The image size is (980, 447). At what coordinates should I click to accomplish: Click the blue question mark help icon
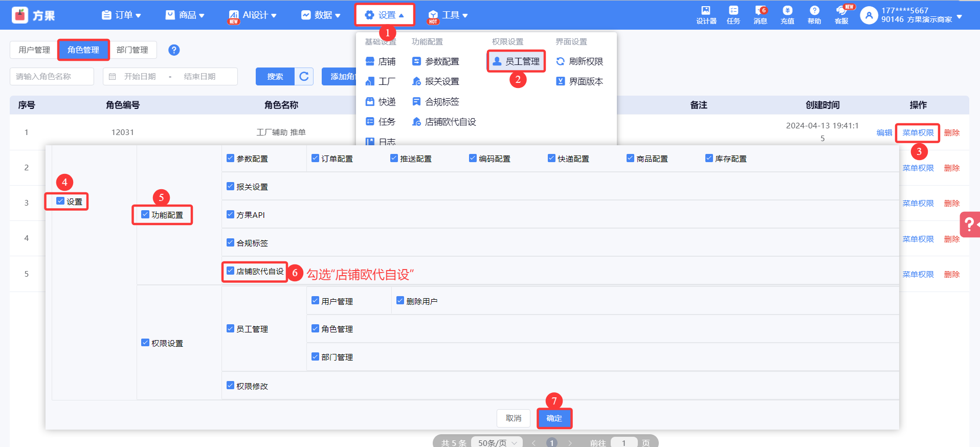pyautogui.click(x=174, y=50)
